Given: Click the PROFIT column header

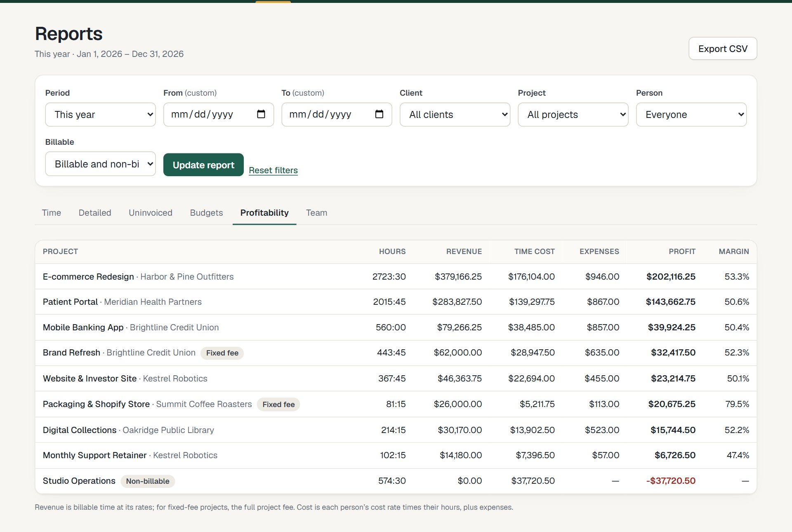Looking at the screenshot, I should coord(682,252).
